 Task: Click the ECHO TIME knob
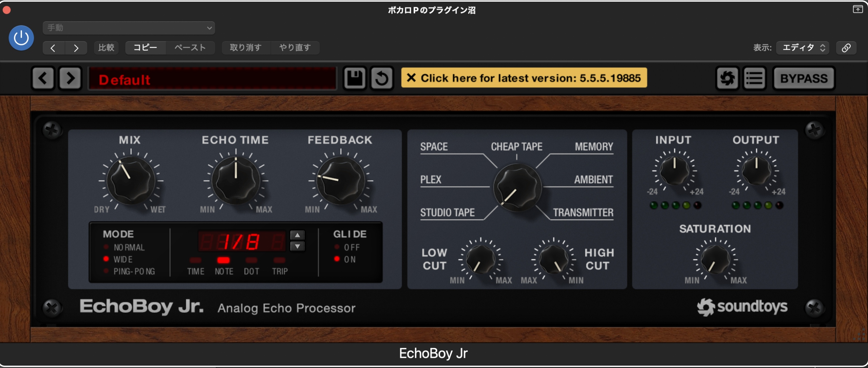click(x=236, y=181)
